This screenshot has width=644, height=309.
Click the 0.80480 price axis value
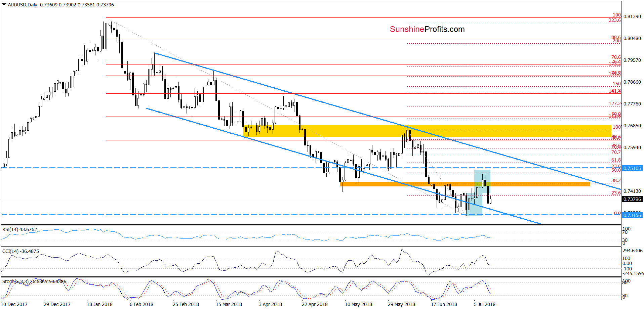pyautogui.click(x=632, y=38)
